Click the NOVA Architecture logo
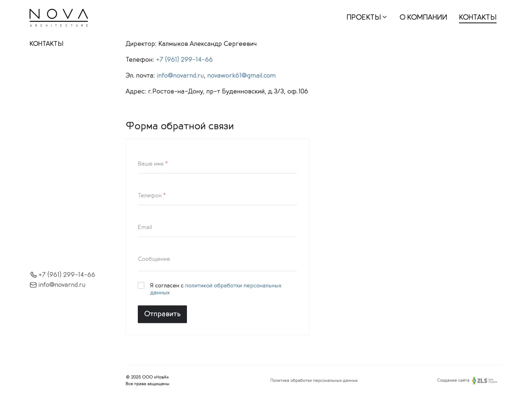 [x=59, y=17]
